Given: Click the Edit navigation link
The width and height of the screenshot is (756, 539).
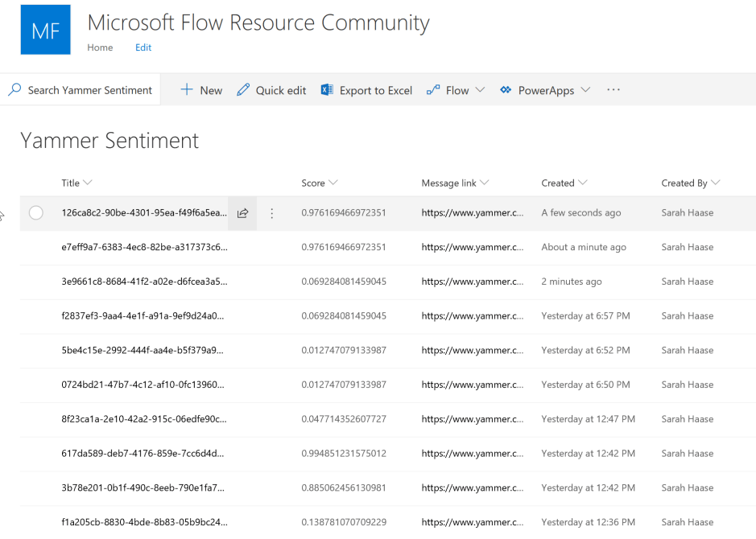Looking at the screenshot, I should point(143,47).
